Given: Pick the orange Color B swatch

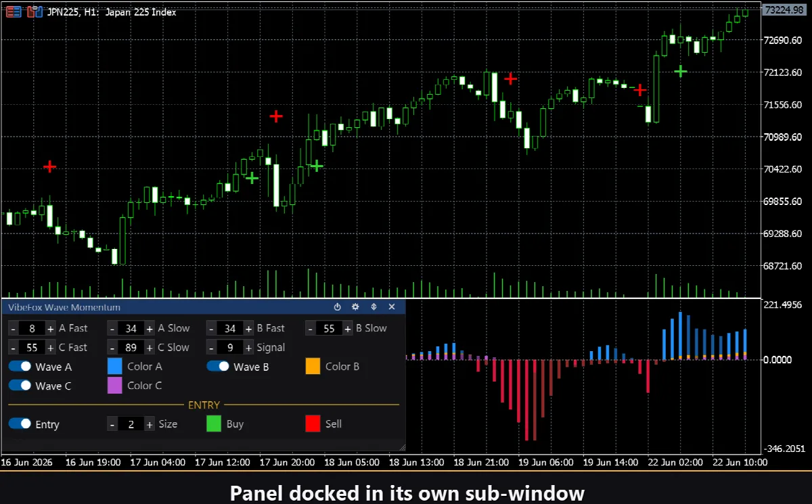Looking at the screenshot, I should (x=313, y=366).
